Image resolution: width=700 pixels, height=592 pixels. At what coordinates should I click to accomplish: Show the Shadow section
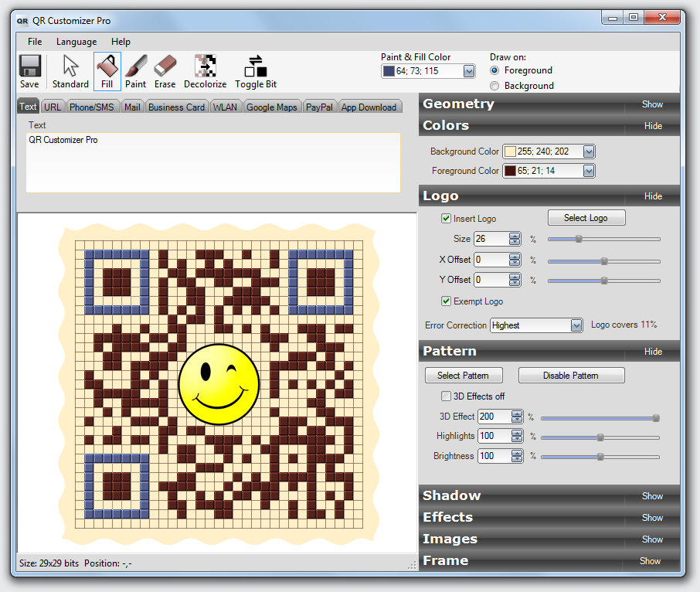(652, 496)
